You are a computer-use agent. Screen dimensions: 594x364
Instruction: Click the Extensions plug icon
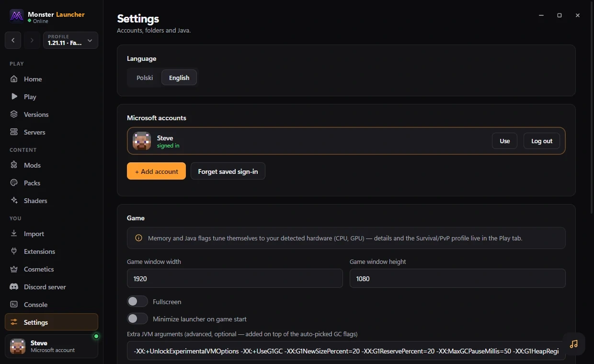[x=14, y=251]
